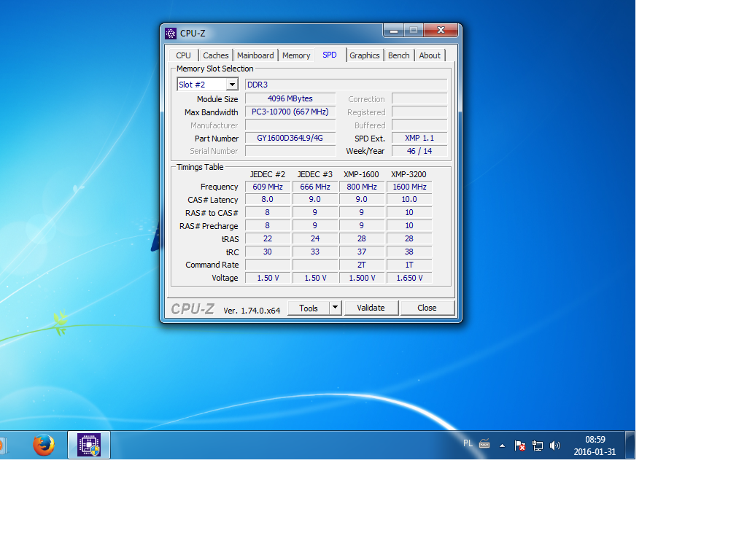Click the XMP 1.1 SPD Ext. value
The image size is (747, 560).
coord(419,138)
